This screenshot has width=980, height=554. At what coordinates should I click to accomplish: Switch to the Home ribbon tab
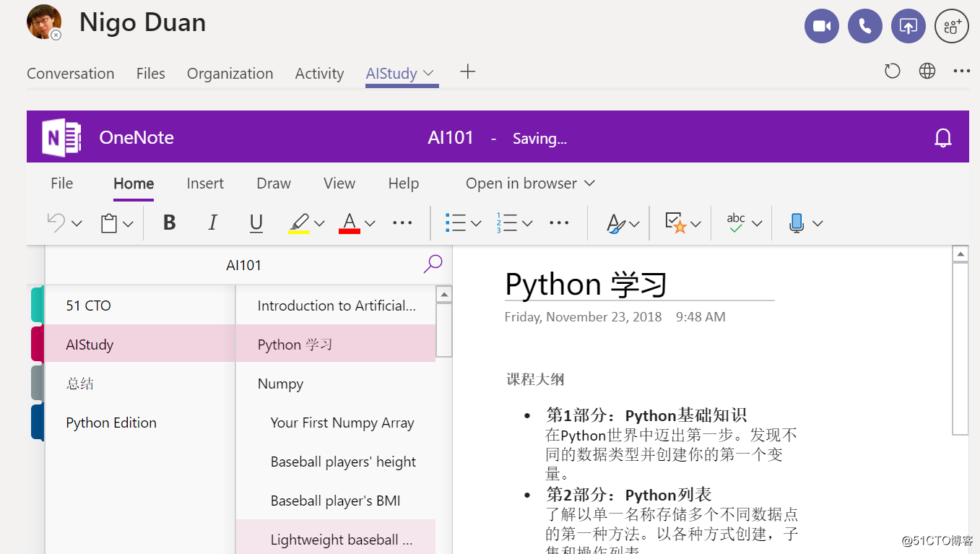[134, 183]
